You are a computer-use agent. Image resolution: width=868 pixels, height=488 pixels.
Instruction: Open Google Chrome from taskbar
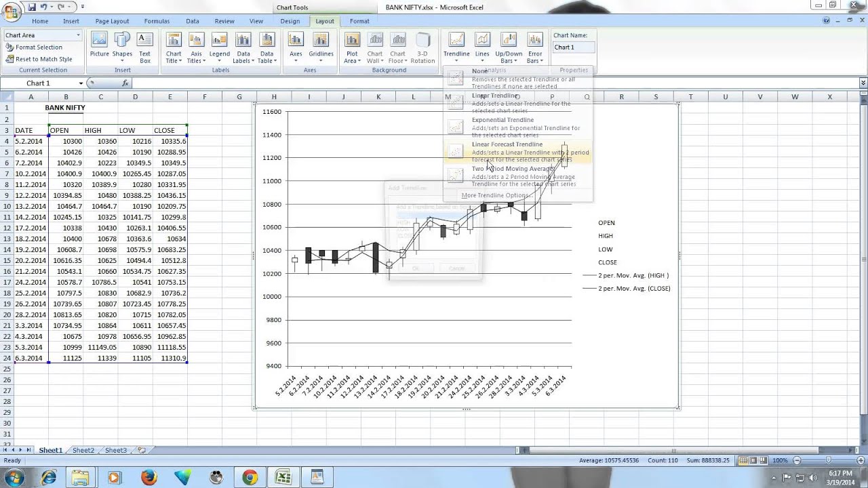250,478
